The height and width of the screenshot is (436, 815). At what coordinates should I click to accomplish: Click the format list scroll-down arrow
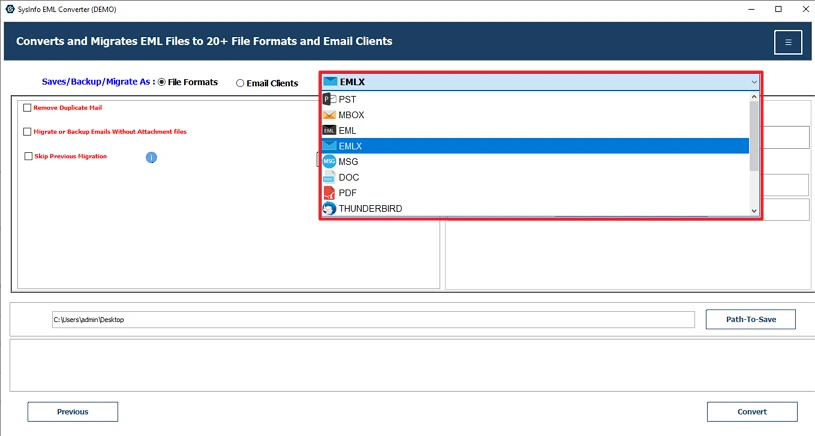pos(754,211)
